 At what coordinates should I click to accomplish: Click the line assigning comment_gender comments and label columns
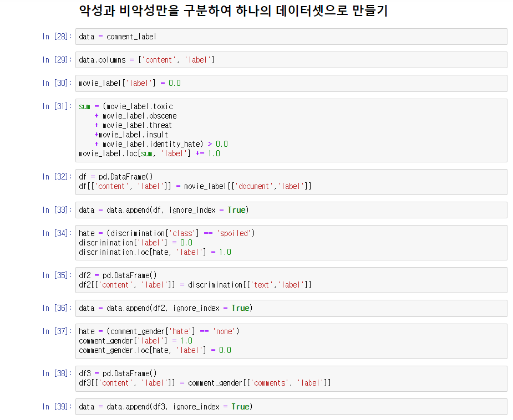(205, 383)
